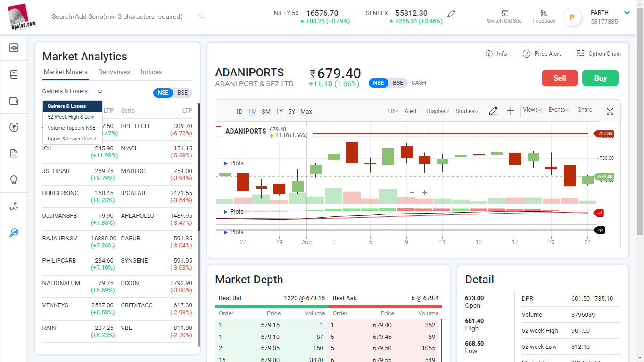Open the order book icon in sidebar
The height and width of the screenshot is (362, 644).
tap(14, 74)
